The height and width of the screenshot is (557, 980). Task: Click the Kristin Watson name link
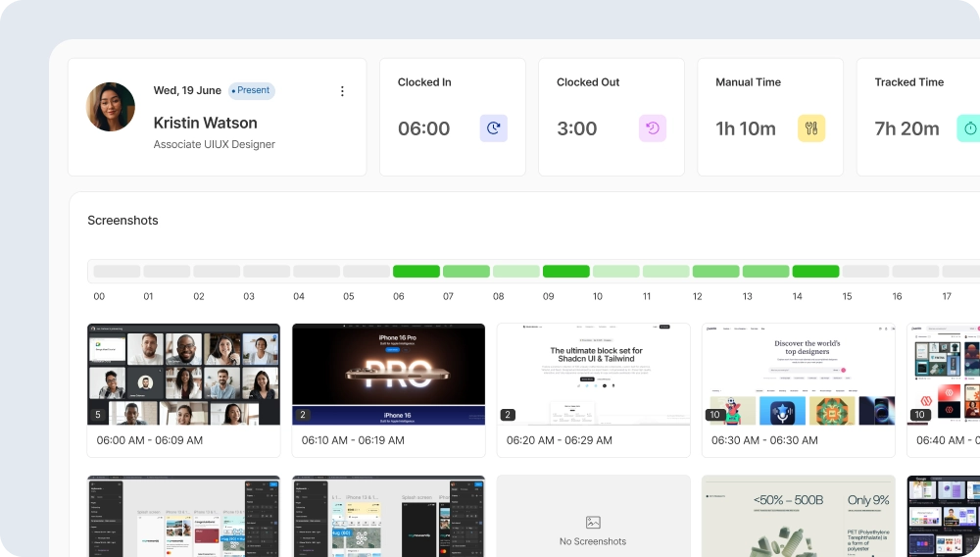click(x=205, y=123)
